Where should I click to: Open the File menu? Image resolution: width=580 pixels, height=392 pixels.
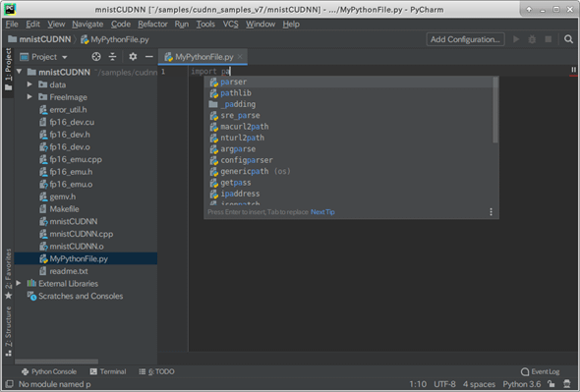[x=12, y=24]
